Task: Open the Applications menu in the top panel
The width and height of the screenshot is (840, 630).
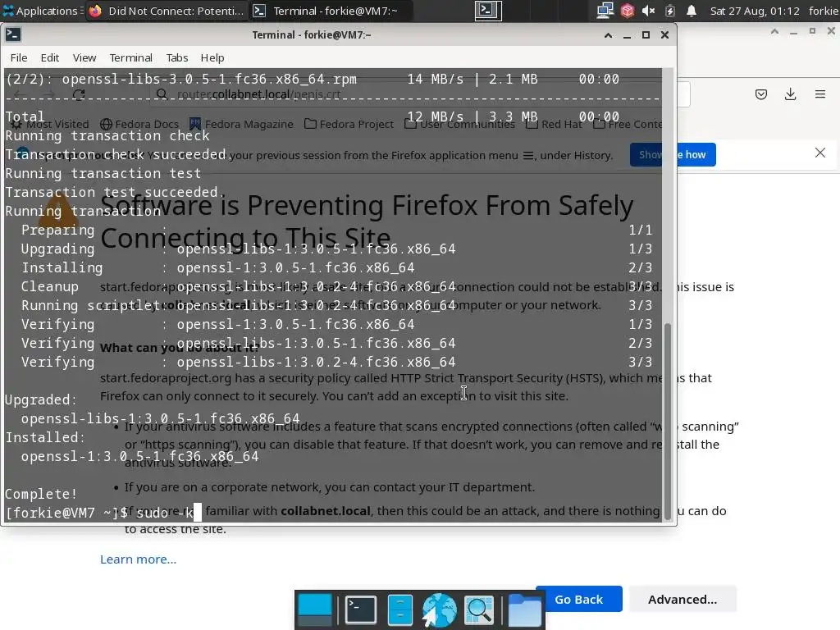Action: (x=40, y=11)
